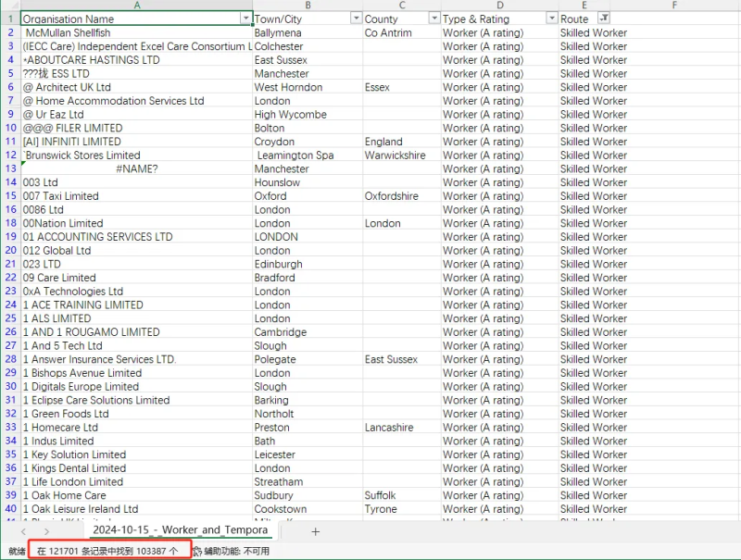741x560 pixels.
Task: Select the [AI] INFINITI LIMITED cell
Action: (137, 142)
